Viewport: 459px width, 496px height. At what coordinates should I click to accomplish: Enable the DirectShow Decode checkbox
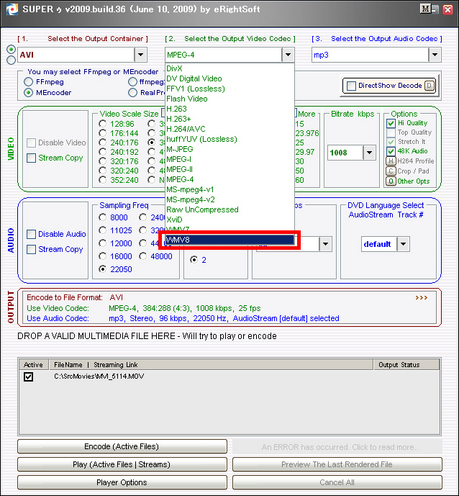pyautogui.click(x=351, y=86)
